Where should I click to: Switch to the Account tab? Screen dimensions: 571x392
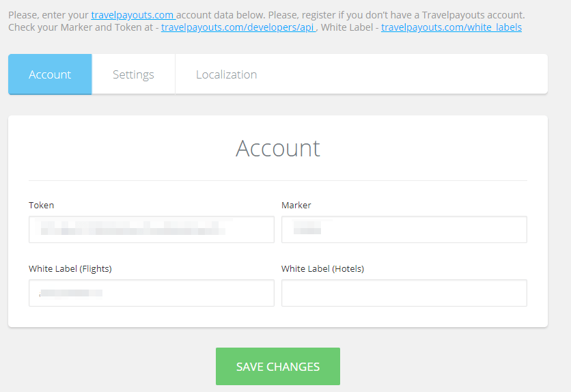pyautogui.click(x=50, y=74)
